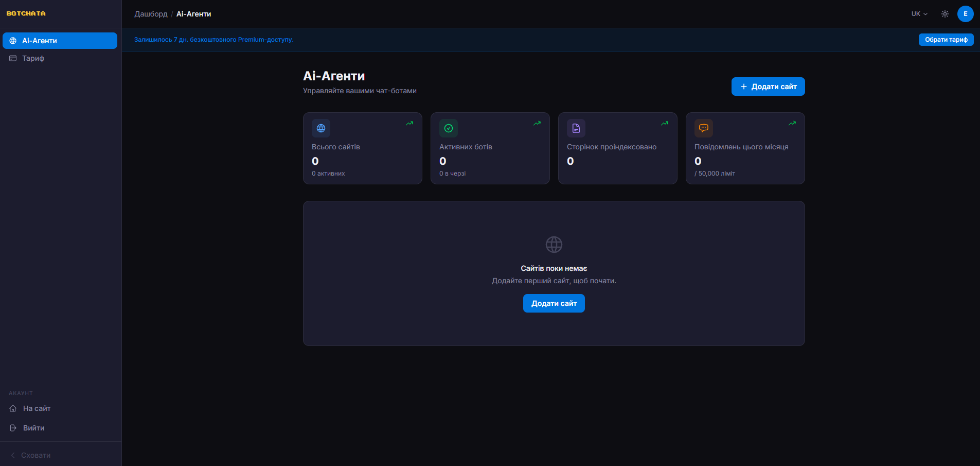Image resolution: width=980 pixels, height=466 pixels.
Task: Open the user avatar E menu
Action: tap(966, 14)
